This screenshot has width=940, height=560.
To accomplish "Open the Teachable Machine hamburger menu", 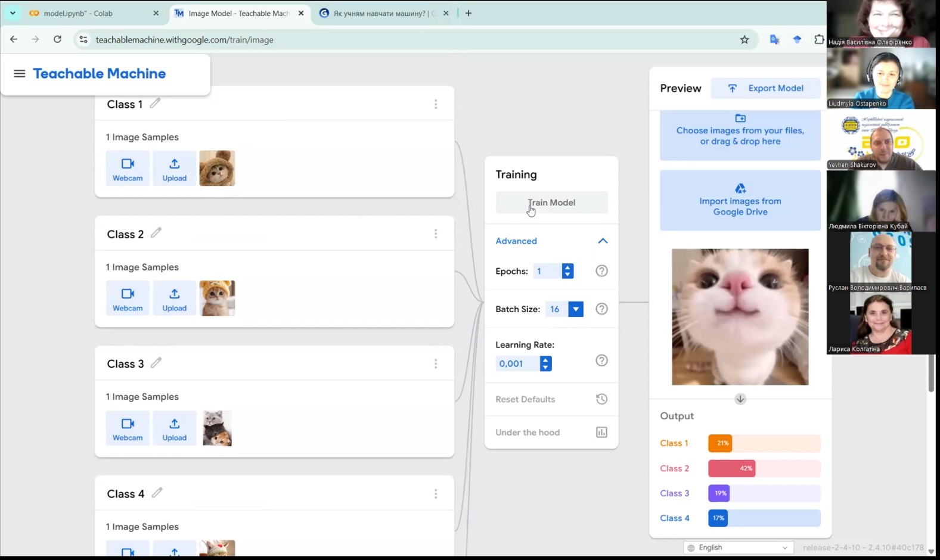I will tap(20, 73).
